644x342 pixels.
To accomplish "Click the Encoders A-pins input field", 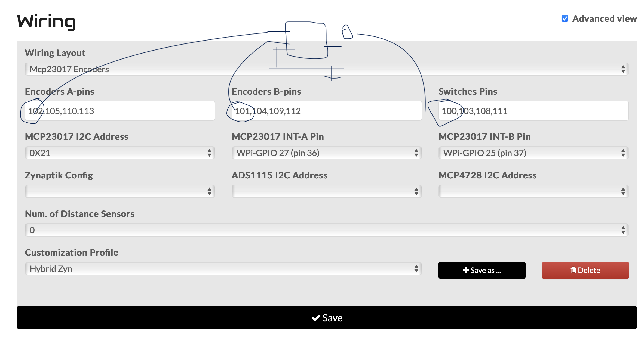I will 120,111.
